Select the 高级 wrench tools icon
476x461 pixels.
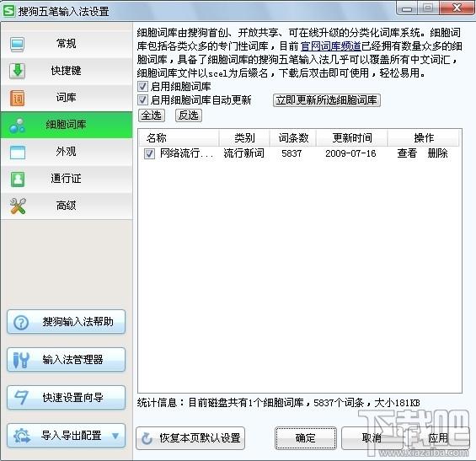[18, 206]
